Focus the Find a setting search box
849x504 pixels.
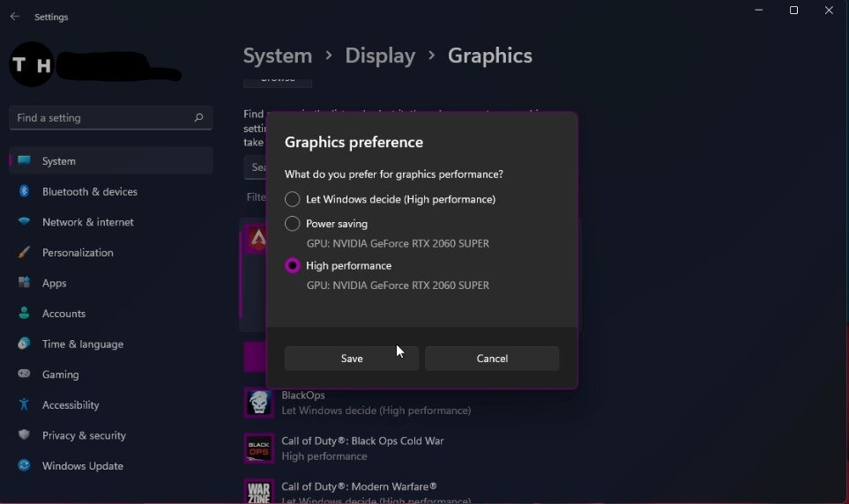[111, 117]
